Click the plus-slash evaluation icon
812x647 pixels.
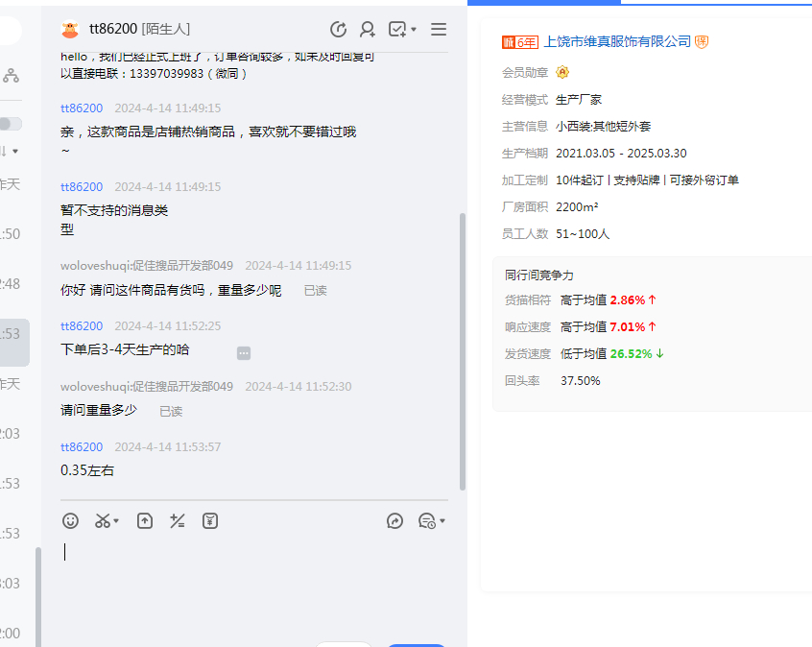click(178, 520)
